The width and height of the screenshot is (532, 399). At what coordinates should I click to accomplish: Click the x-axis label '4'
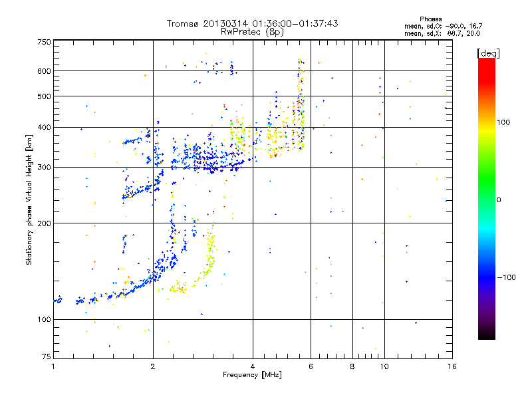click(253, 366)
